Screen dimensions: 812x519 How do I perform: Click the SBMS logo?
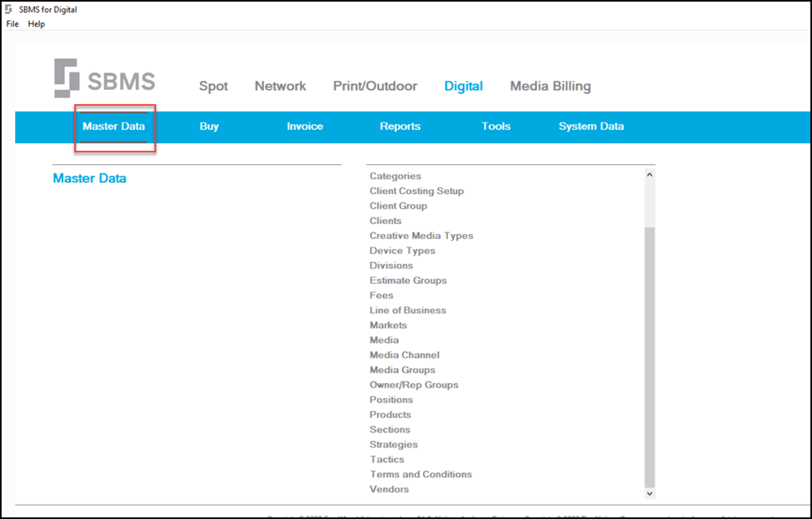click(105, 78)
